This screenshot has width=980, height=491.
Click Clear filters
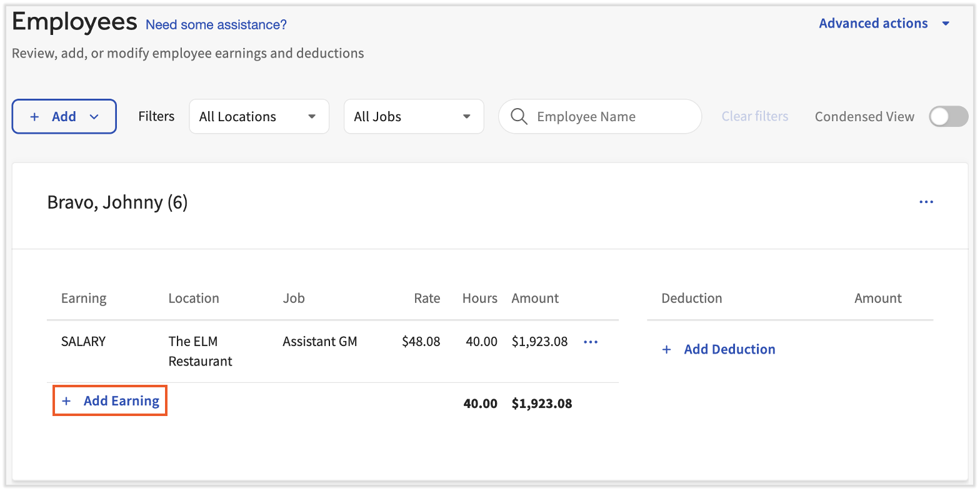coord(754,117)
